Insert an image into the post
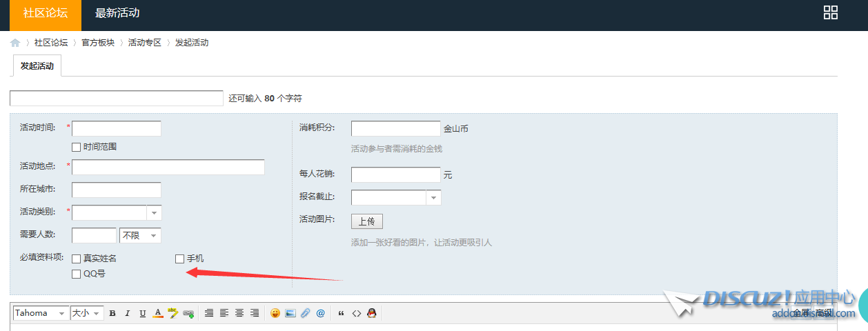 [290, 313]
